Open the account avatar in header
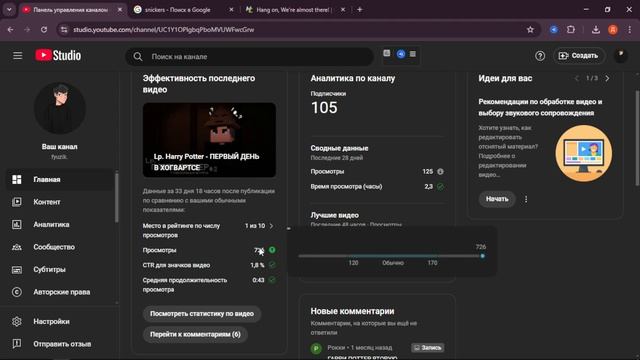Viewport: 640px width, 360px height. (x=620, y=56)
